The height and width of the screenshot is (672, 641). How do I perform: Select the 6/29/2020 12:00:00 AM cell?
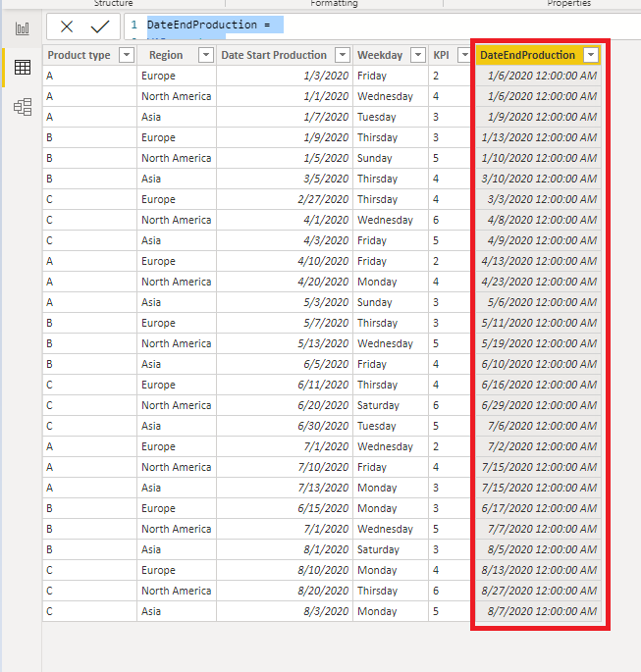(538, 405)
